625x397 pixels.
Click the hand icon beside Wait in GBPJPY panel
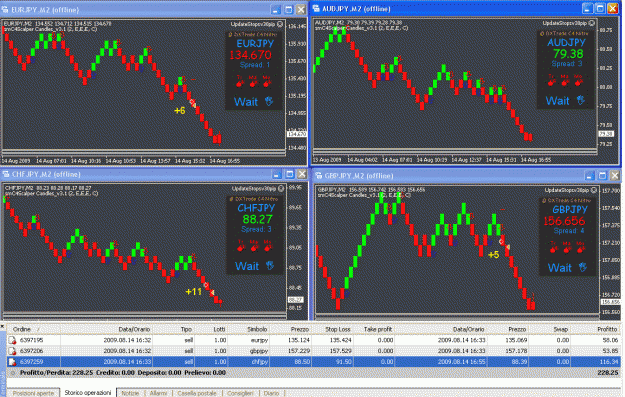tap(583, 267)
